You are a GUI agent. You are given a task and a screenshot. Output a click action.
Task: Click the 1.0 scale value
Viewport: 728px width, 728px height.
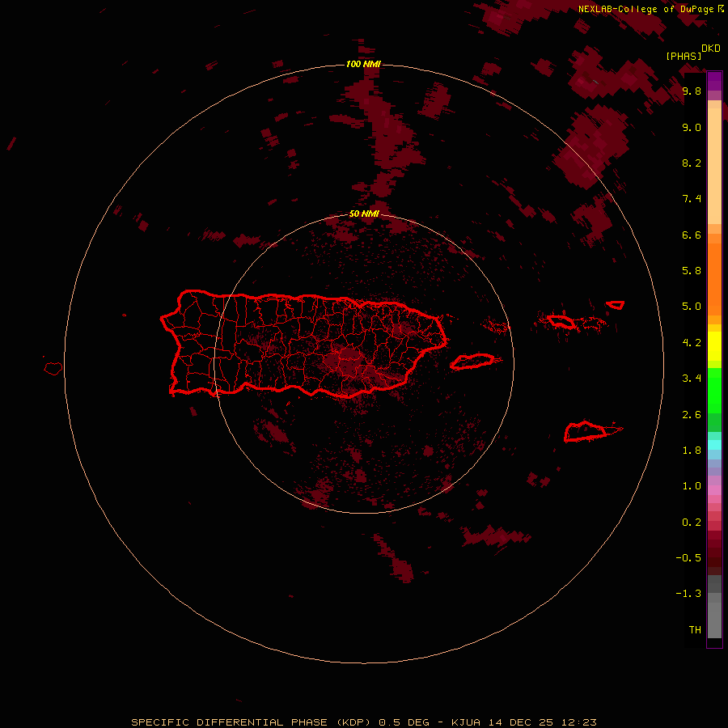point(692,486)
